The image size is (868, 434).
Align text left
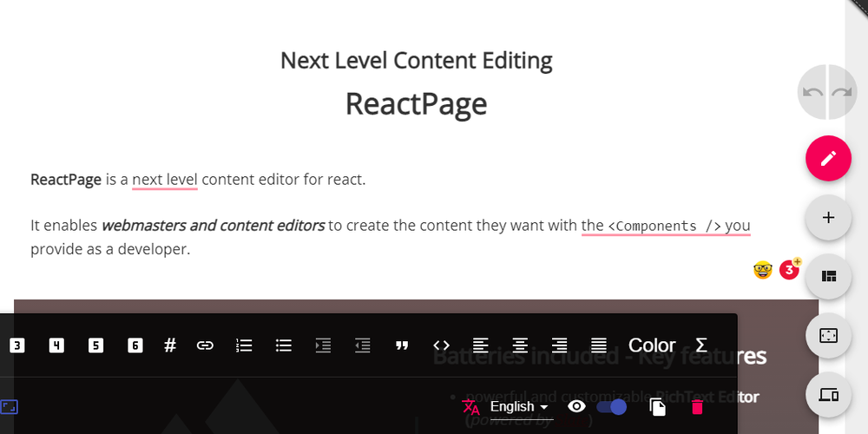pos(481,346)
